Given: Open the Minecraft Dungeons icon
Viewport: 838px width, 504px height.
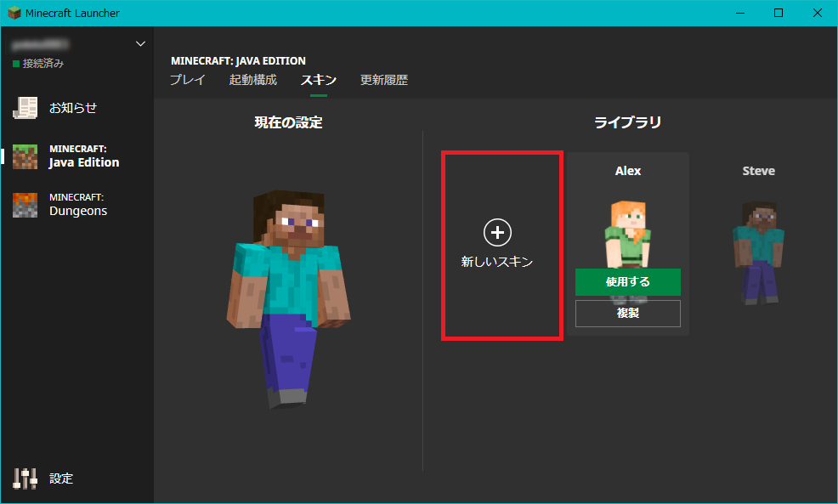Looking at the screenshot, I should [x=25, y=205].
